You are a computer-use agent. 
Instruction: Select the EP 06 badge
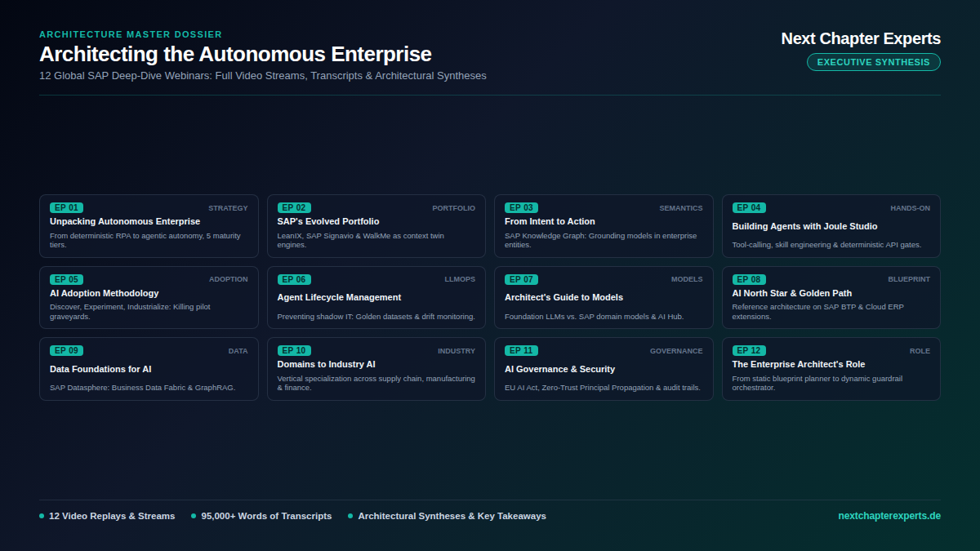294,279
